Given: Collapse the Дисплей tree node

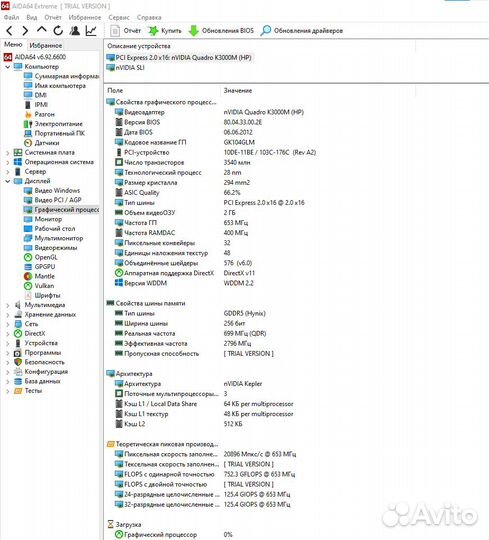Looking at the screenshot, I should pos(8,181).
